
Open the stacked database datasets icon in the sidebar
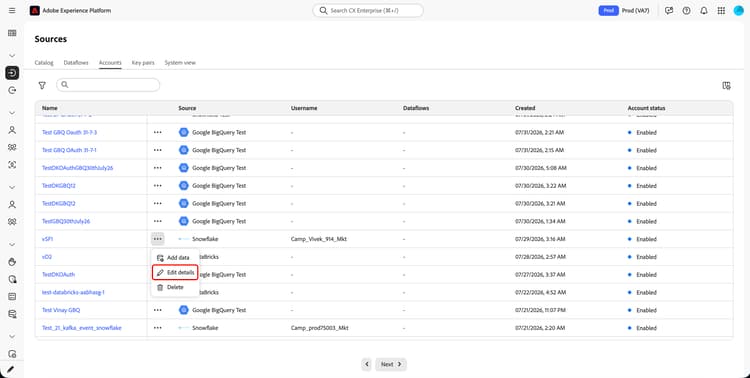pyautogui.click(x=12, y=314)
